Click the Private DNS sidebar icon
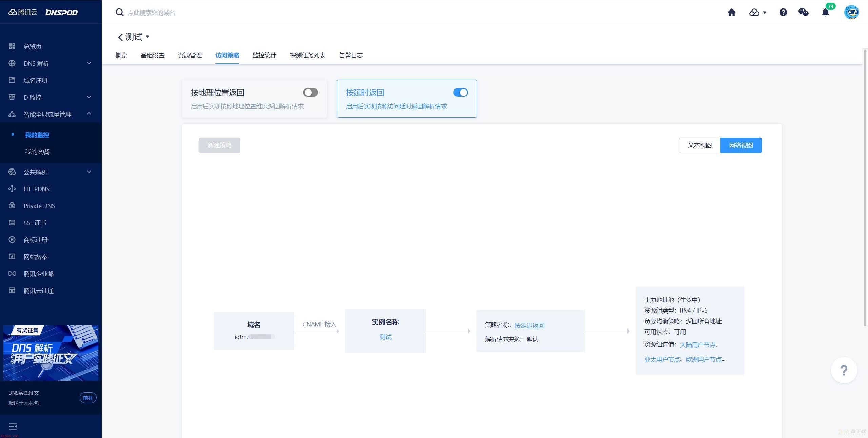This screenshot has height=438, width=868. click(12, 206)
